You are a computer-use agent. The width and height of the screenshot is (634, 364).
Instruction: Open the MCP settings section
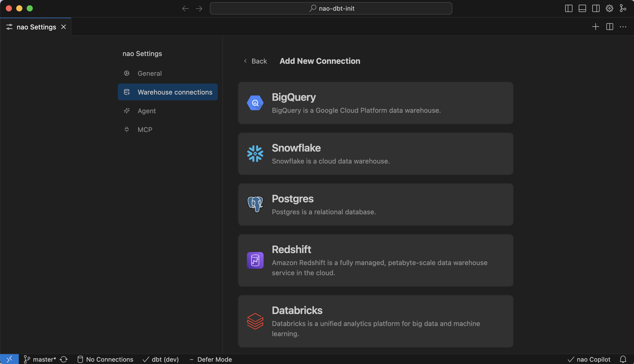coord(144,129)
